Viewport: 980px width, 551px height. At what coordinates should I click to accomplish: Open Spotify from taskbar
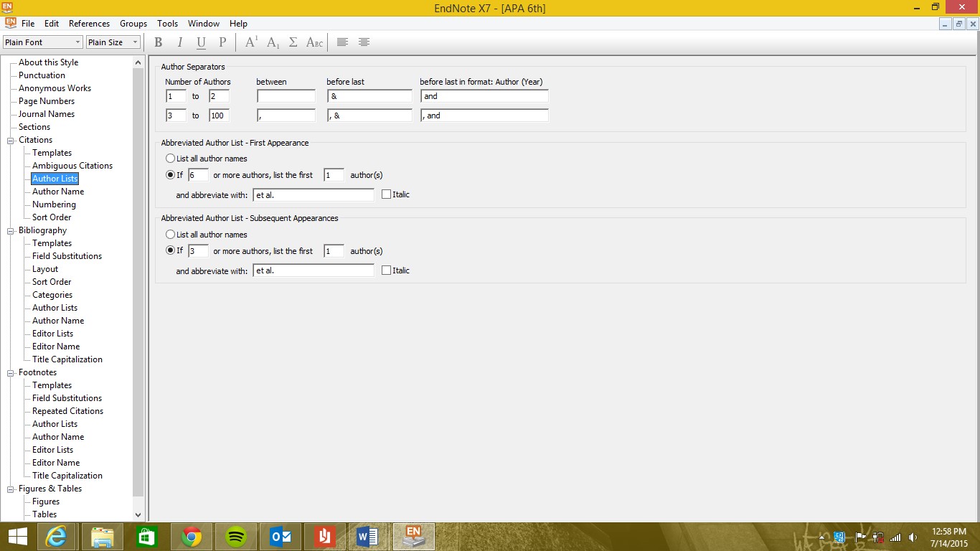click(x=235, y=537)
